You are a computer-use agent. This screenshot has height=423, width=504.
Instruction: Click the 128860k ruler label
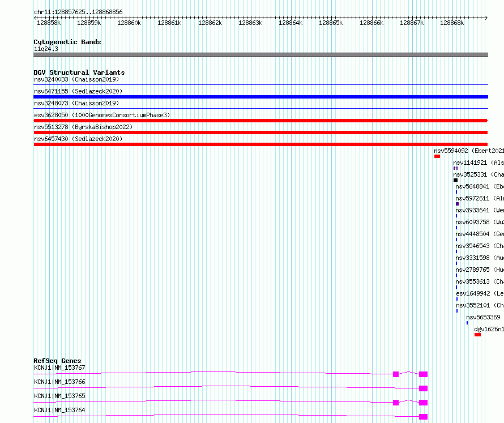click(129, 23)
